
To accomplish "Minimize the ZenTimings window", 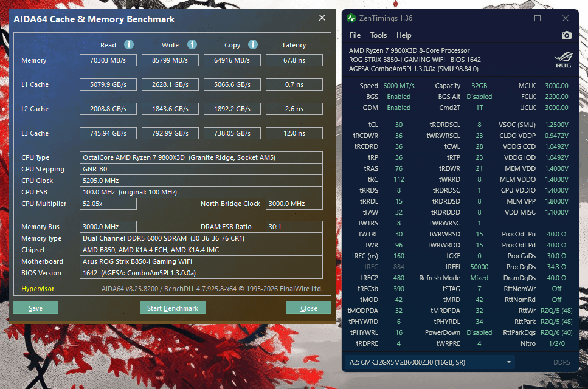I will pos(508,18).
